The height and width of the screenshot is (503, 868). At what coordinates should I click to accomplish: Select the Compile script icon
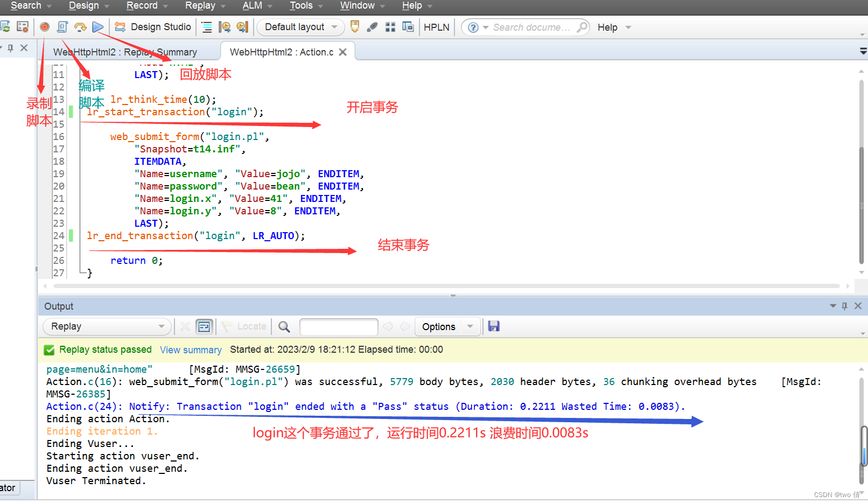(62, 27)
